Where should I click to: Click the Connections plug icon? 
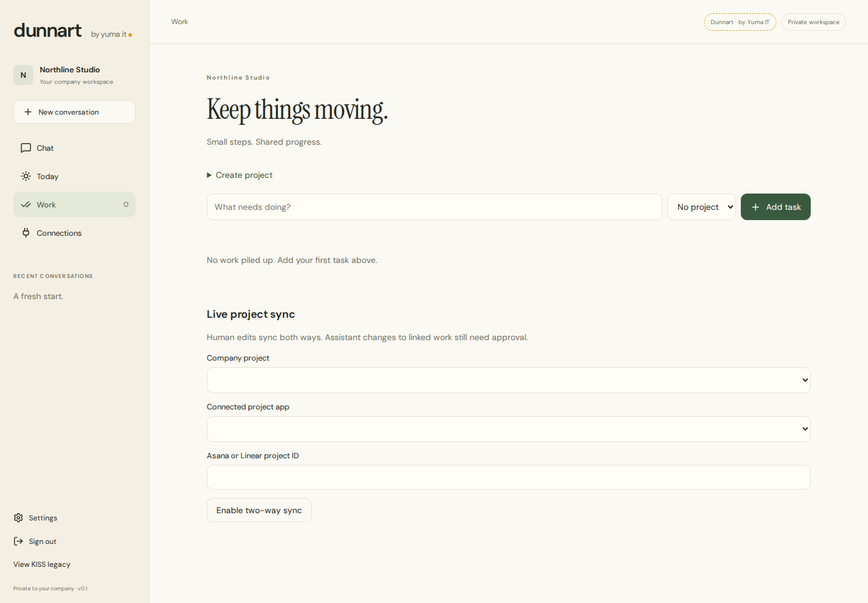(x=26, y=233)
